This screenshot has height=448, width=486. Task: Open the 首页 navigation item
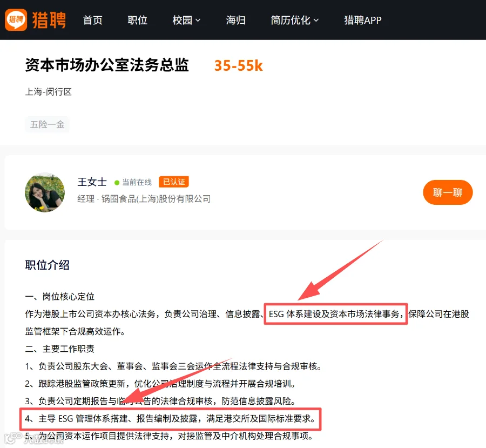click(x=93, y=20)
